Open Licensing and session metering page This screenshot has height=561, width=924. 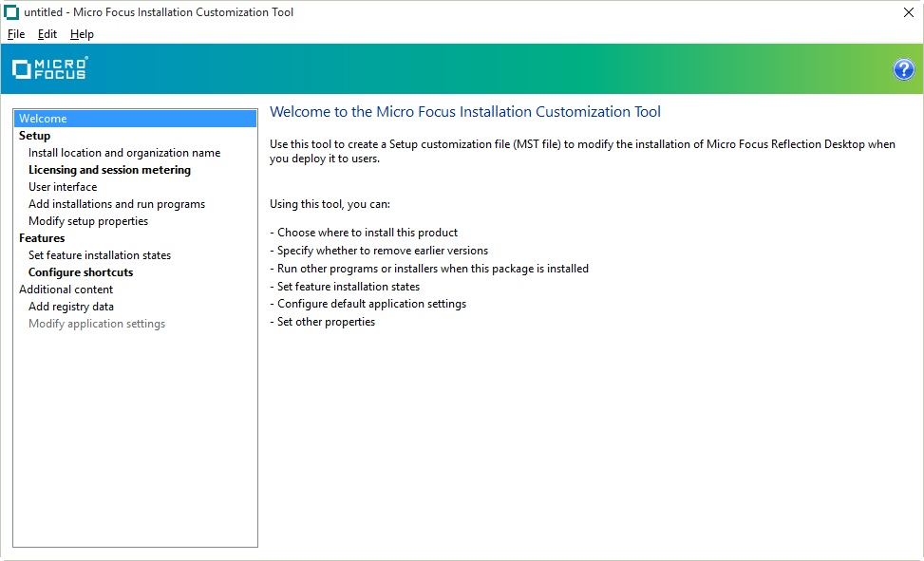pyautogui.click(x=109, y=170)
